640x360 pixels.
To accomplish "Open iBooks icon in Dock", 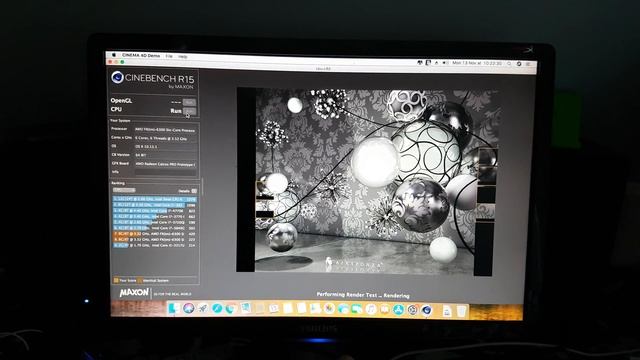I will pos(384,310).
